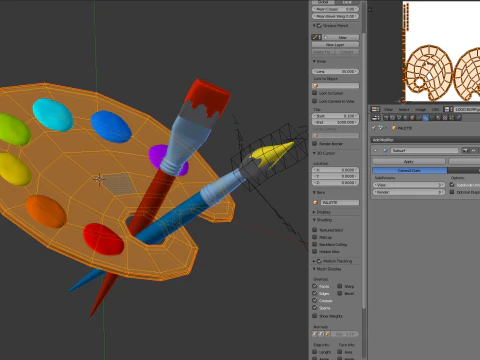The width and height of the screenshot is (480, 360).
Task: Click the Grease Pencil draw icon
Action: pos(316,37)
